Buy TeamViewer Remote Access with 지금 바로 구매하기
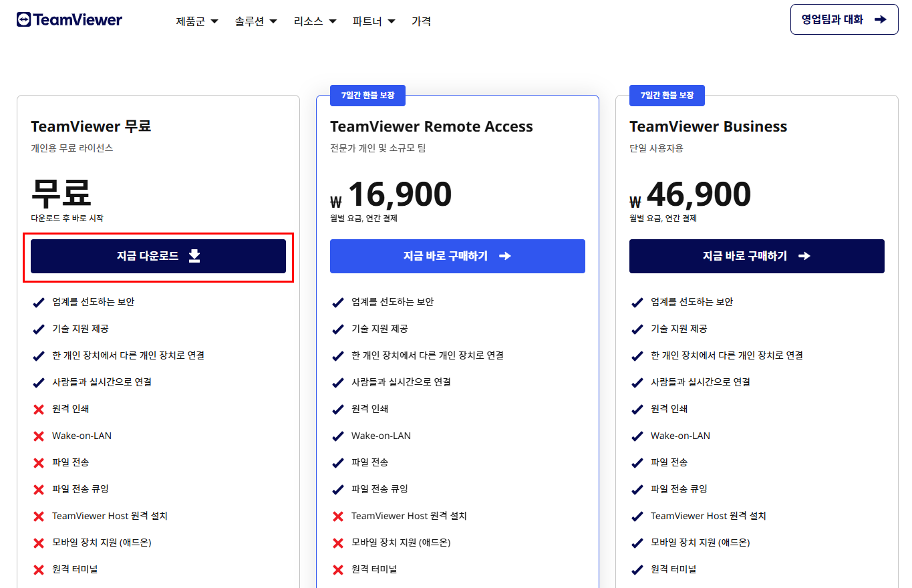 458,256
